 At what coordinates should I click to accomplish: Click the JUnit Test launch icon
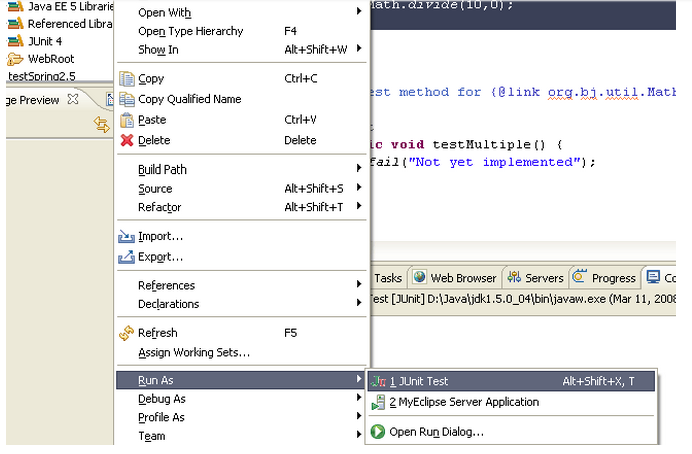pyautogui.click(x=378, y=381)
